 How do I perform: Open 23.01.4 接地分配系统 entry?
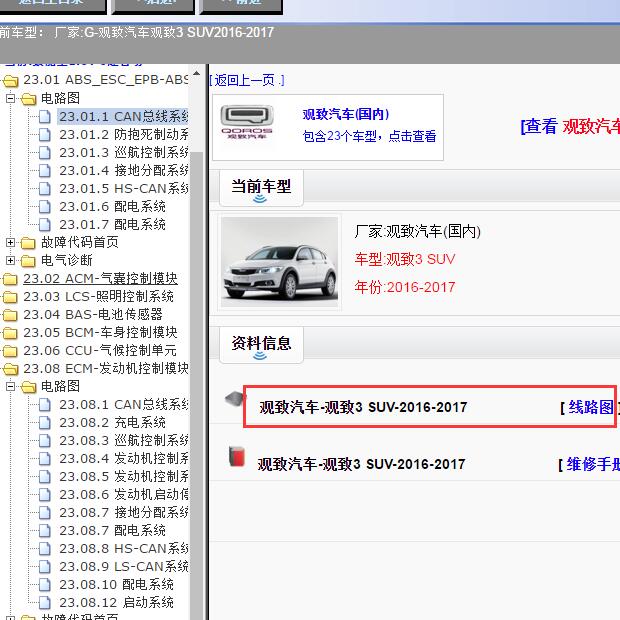coord(123,171)
